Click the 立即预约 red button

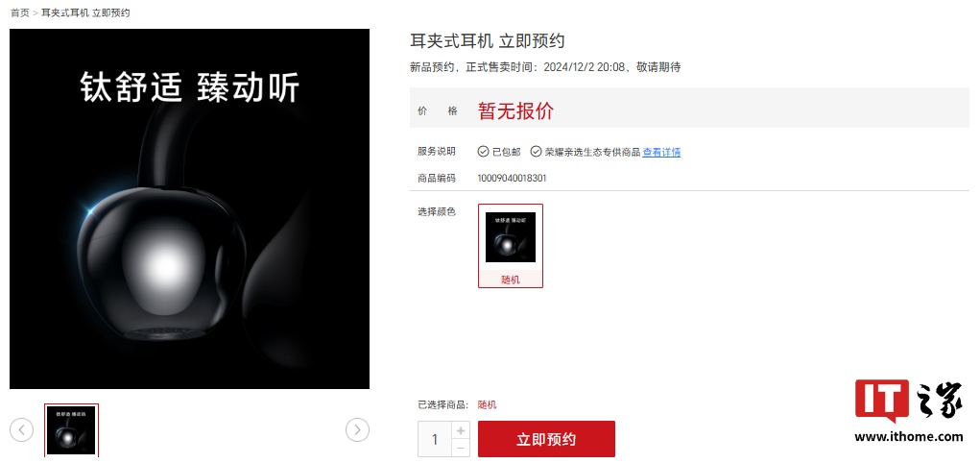pyautogui.click(x=546, y=439)
